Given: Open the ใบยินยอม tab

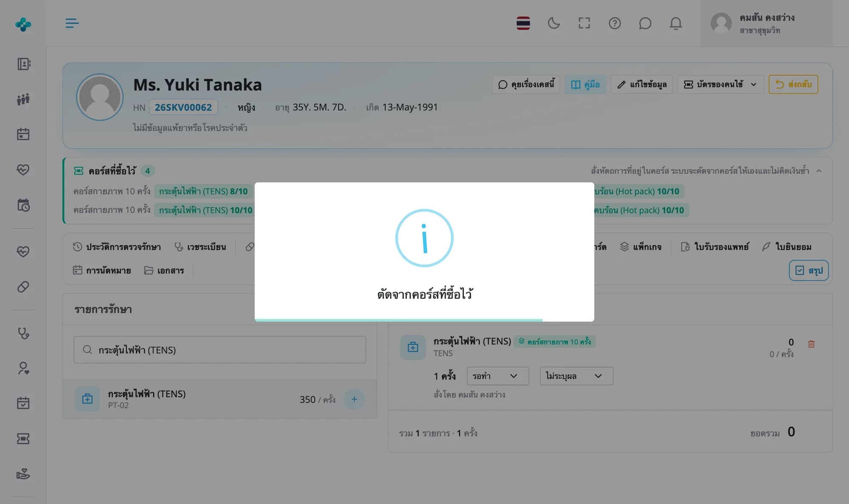Looking at the screenshot, I should coord(787,247).
